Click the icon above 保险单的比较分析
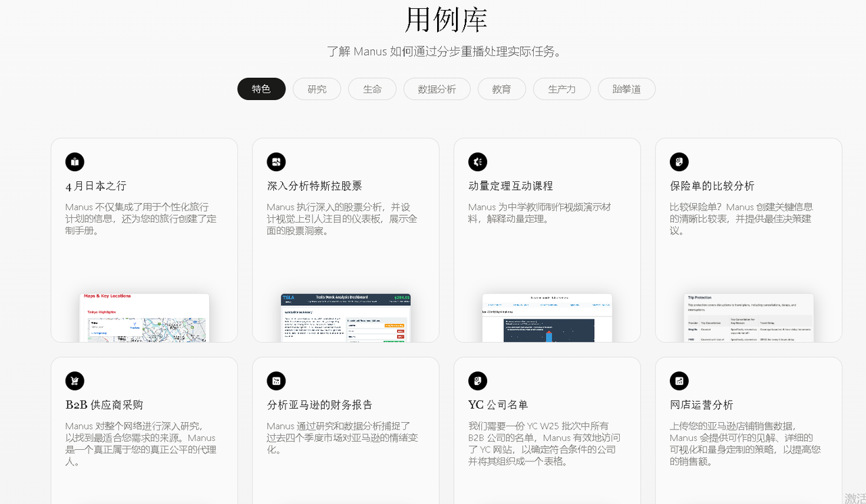This screenshot has width=866, height=504. coord(679,162)
